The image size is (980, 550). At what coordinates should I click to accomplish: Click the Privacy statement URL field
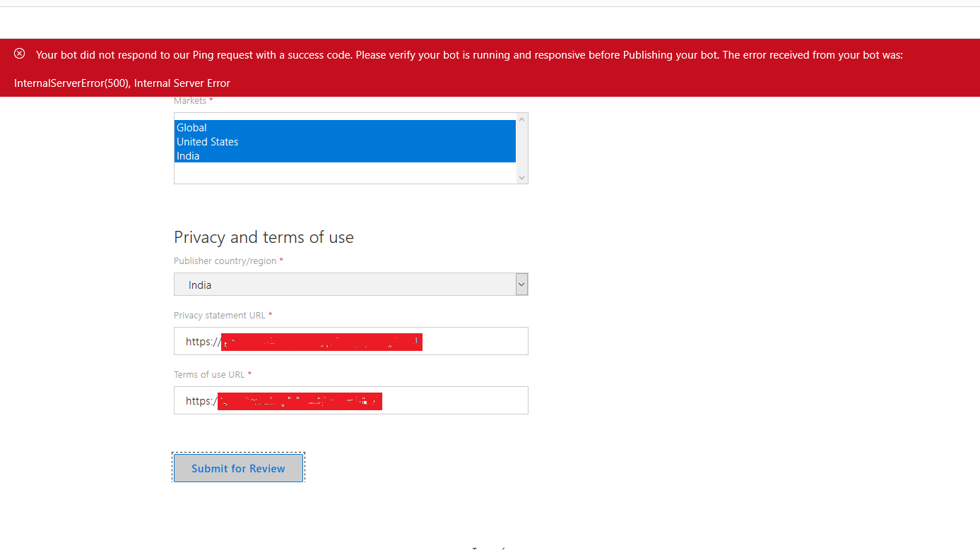tap(350, 341)
